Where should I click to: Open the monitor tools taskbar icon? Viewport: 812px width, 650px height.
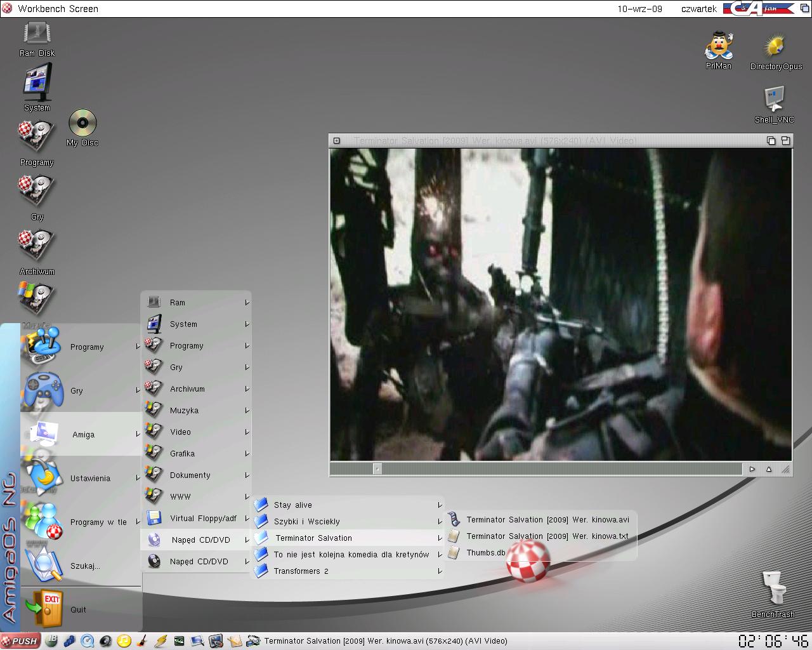tap(216, 641)
